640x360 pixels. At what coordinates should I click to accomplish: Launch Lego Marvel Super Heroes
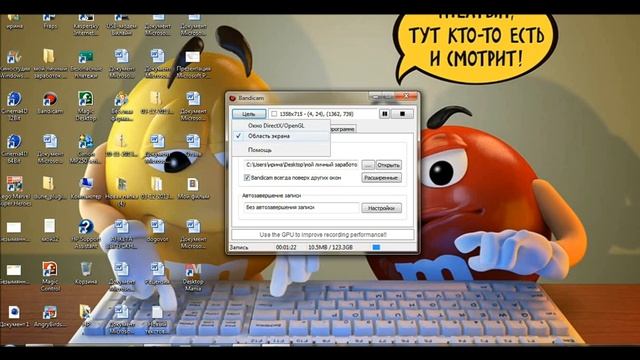(15, 191)
